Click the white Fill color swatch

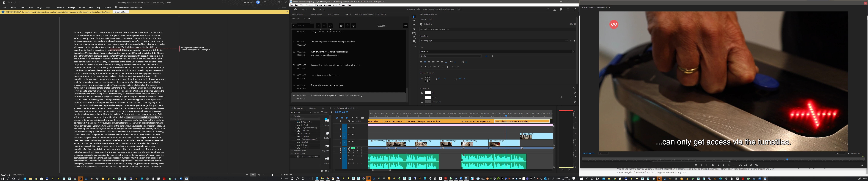click(x=428, y=93)
